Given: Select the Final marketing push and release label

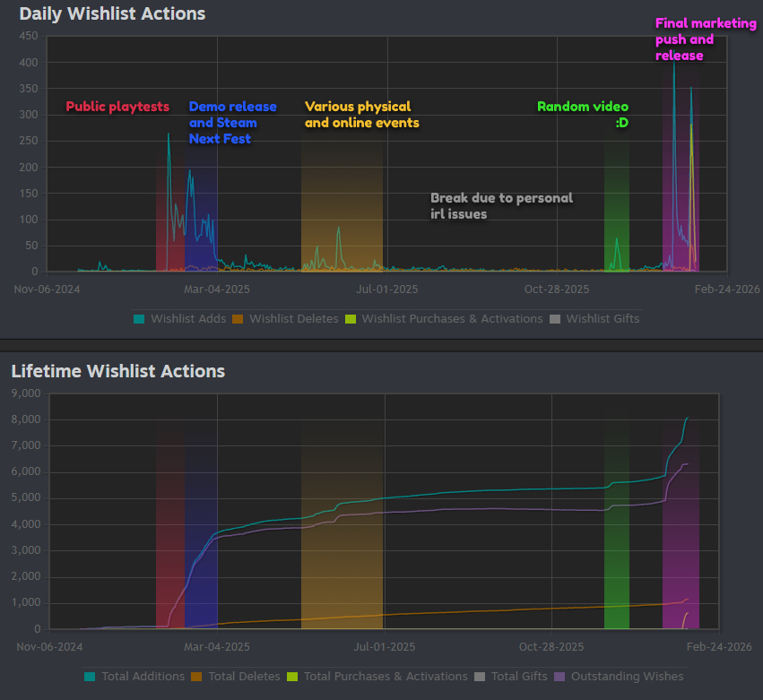Looking at the screenshot, I should coord(705,39).
